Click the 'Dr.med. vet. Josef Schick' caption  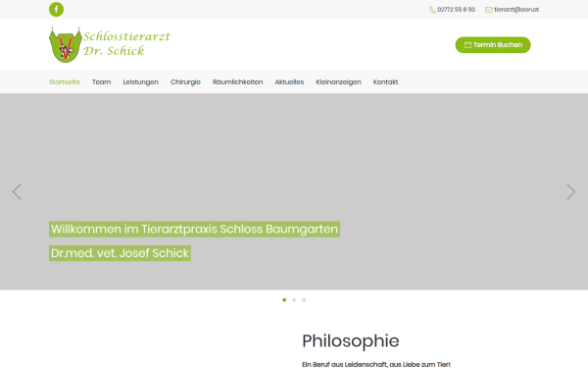[120, 253]
